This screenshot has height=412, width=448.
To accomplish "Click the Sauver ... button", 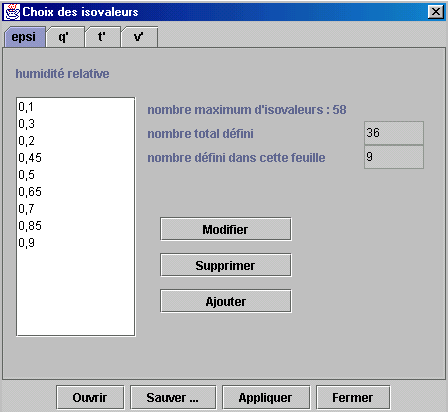I will tap(173, 397).
